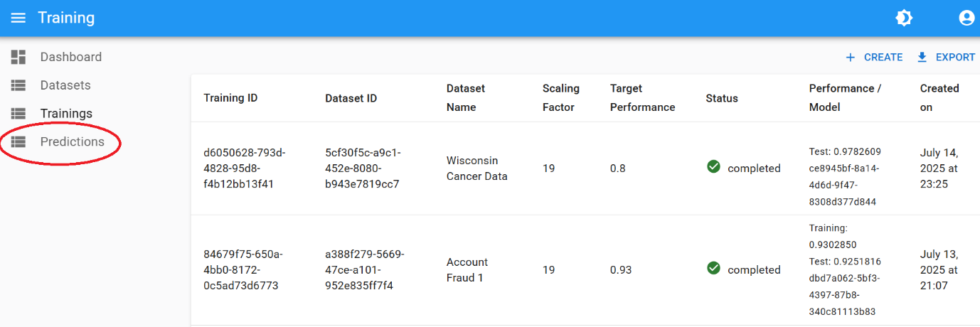Open the user profile account icon
This screenshot has height=327, width=980.
click(966, 18)
